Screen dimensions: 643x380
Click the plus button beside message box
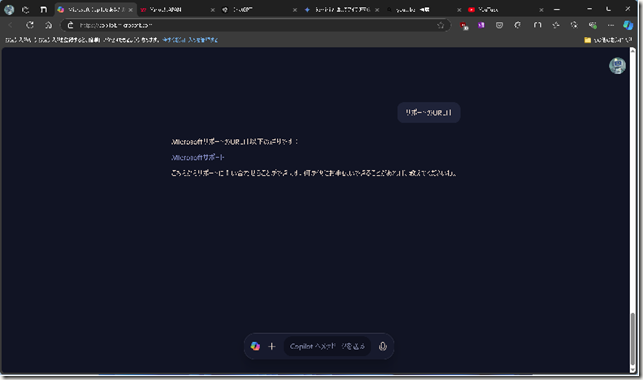[x=272, y=346]
